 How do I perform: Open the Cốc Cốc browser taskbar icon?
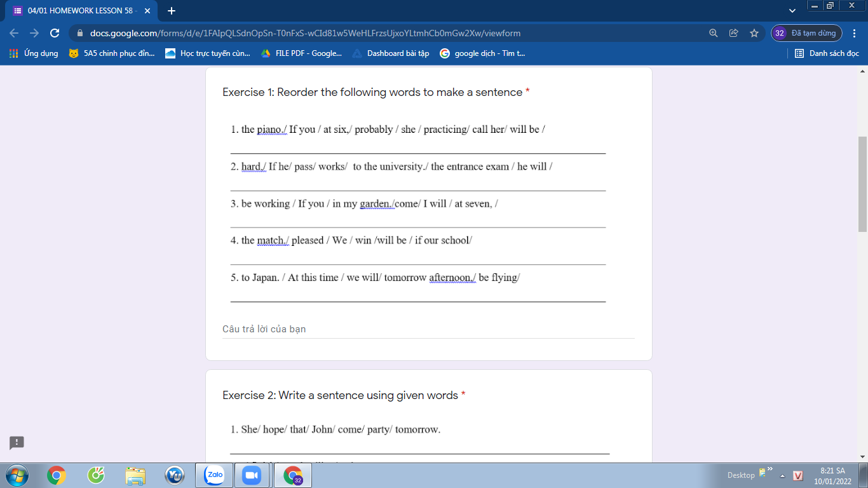click(x=96, y=475)
